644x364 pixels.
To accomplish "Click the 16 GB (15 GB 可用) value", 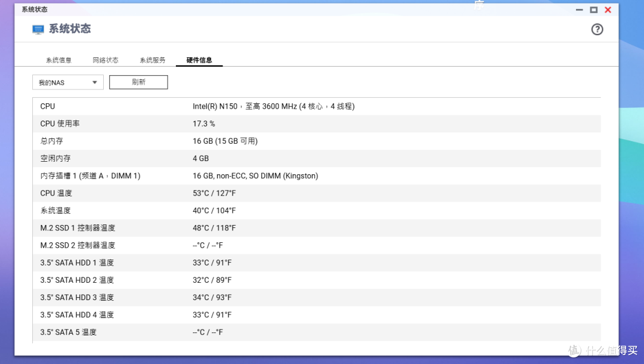I will (x=225, y=141).
